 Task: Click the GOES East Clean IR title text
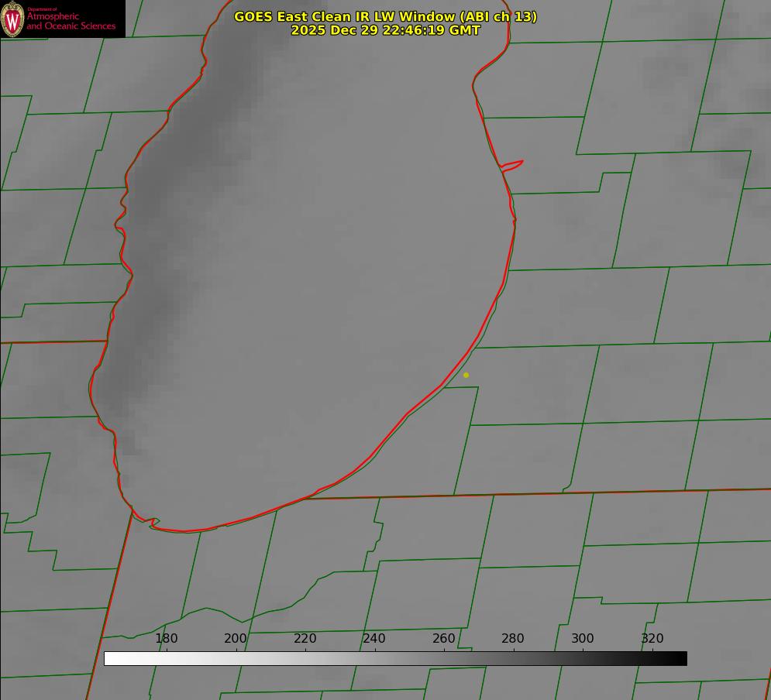[x=386, y=16]
